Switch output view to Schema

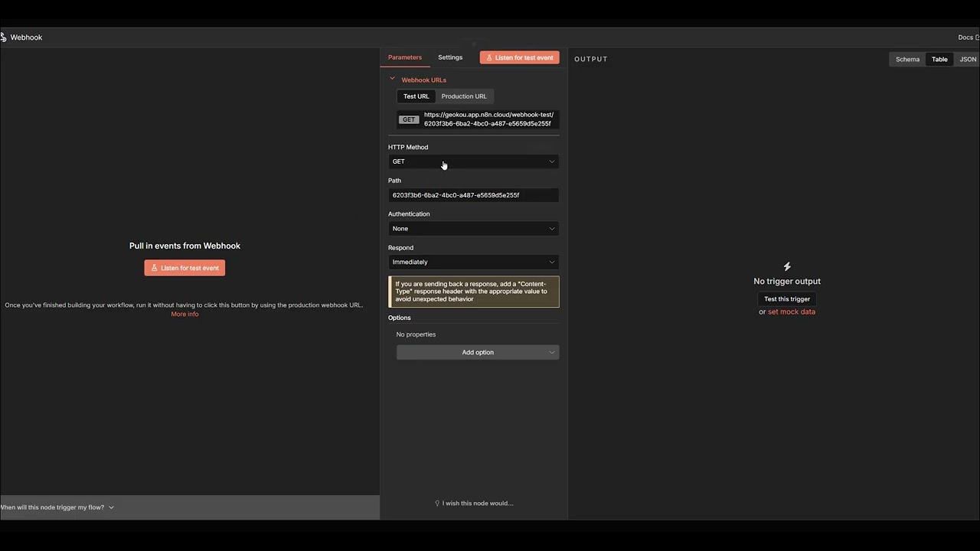click(x=907, y=59)
